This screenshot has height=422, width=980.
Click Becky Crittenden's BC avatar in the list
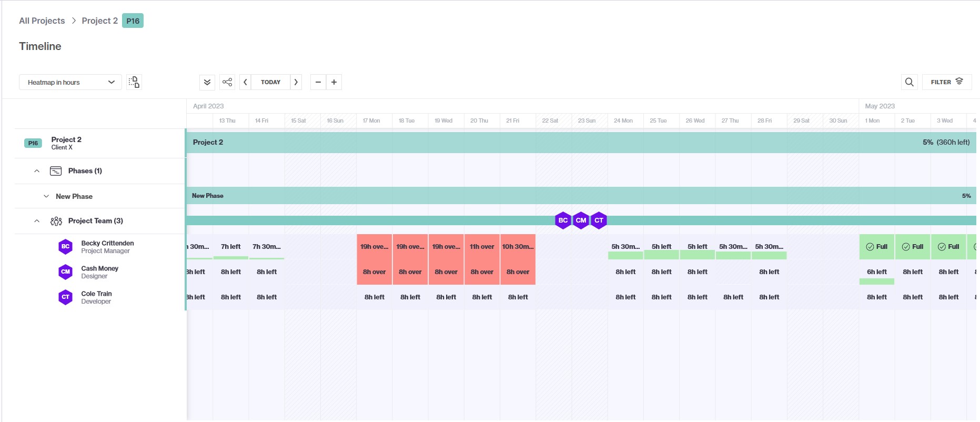[x=65, y=246]
